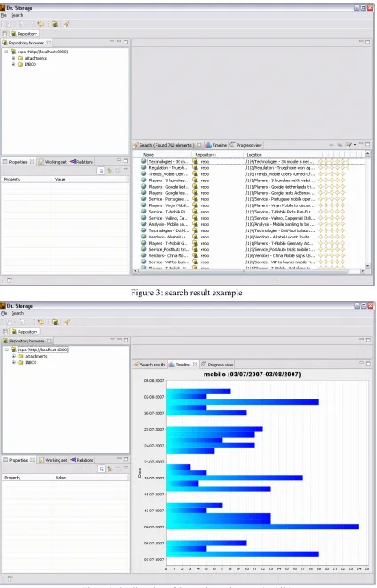Click the Open Perspective icon in the search result window

(x=4, y=34)
